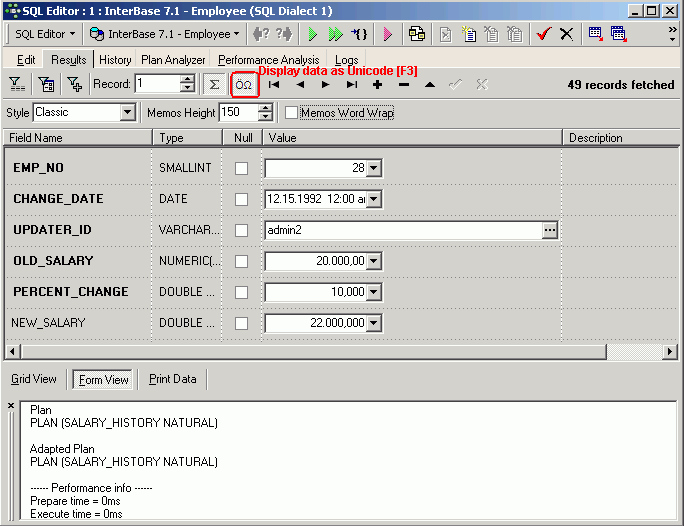The height and width of the screenshot is (526, 684).
Task: Jump to last record navigator button
Action: click(x=352, y=85)
